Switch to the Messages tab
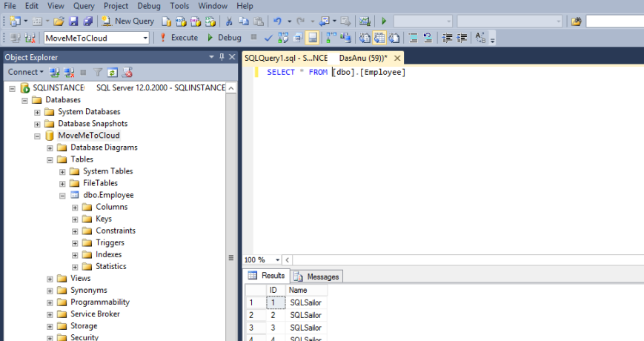Screen dimensions: 644x341 click(x=319, y=277)
